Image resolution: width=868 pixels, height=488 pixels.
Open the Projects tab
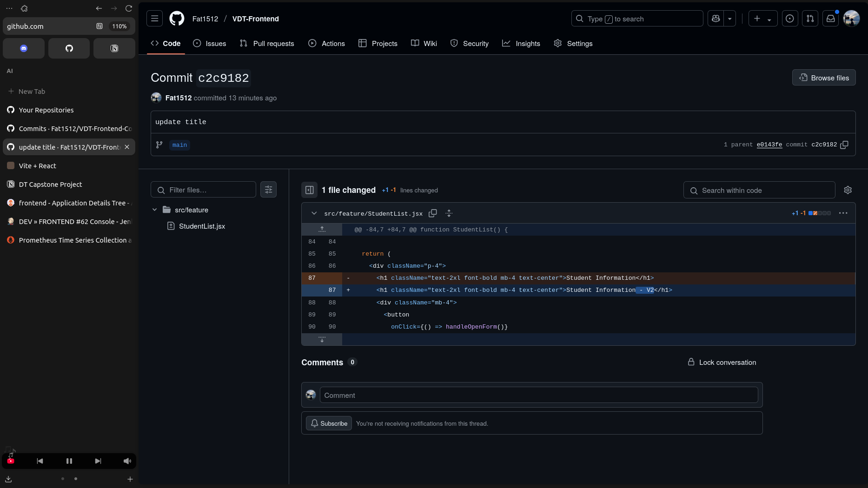(x=378, y=43)
